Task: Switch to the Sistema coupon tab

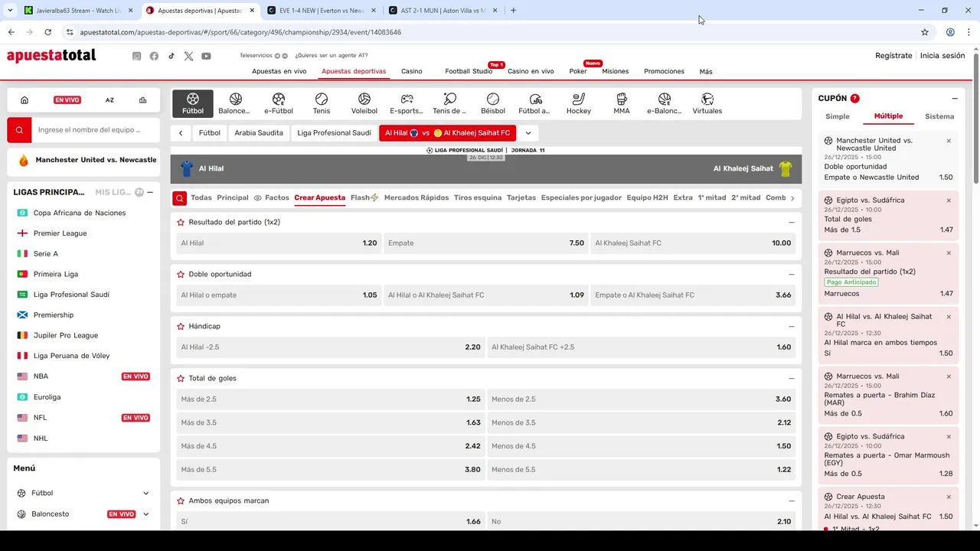Action: pyautogui.click(x=939, y=116)
